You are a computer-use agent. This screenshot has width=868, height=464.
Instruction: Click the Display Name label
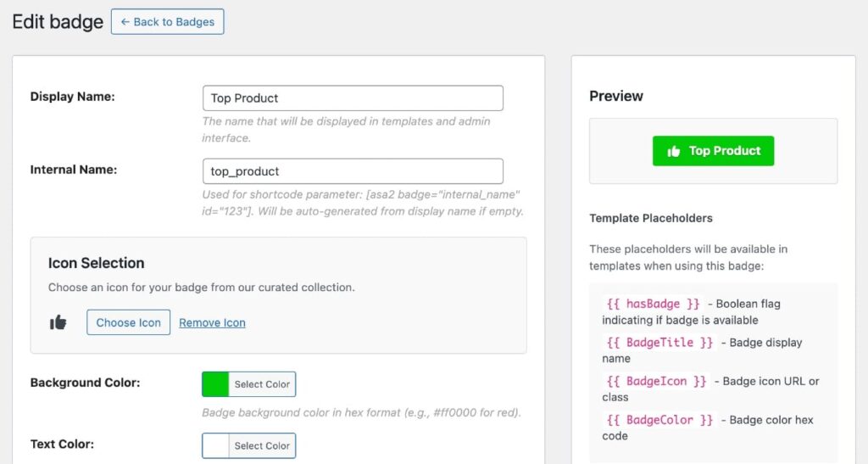[x=72, y=97]
